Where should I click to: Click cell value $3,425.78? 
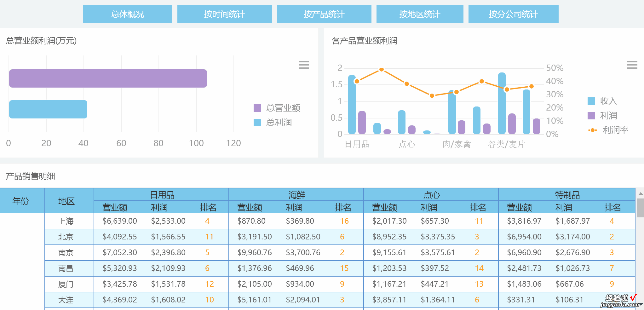[x=120, y=284]
